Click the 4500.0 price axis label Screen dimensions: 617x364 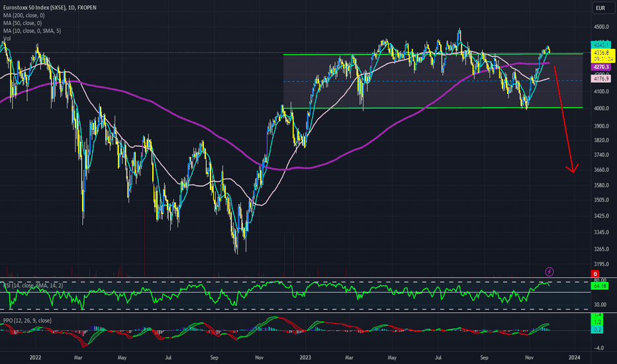tap(602, 26)
